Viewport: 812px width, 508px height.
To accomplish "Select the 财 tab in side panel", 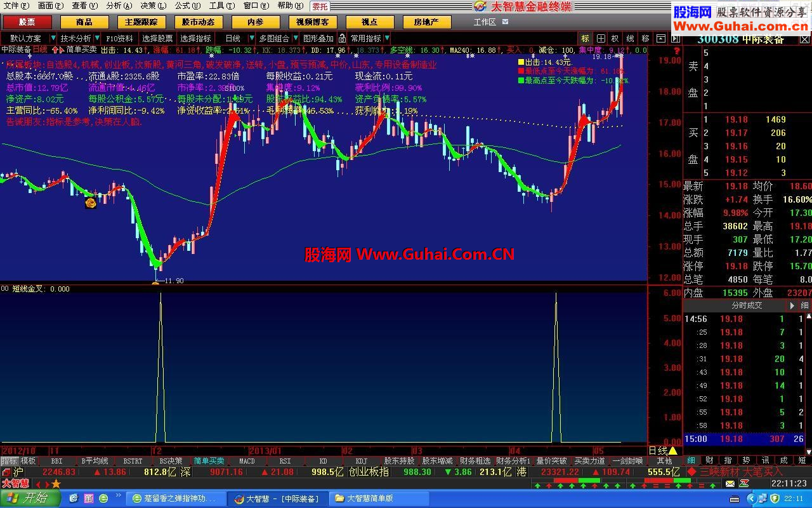I will pos(709,460).
